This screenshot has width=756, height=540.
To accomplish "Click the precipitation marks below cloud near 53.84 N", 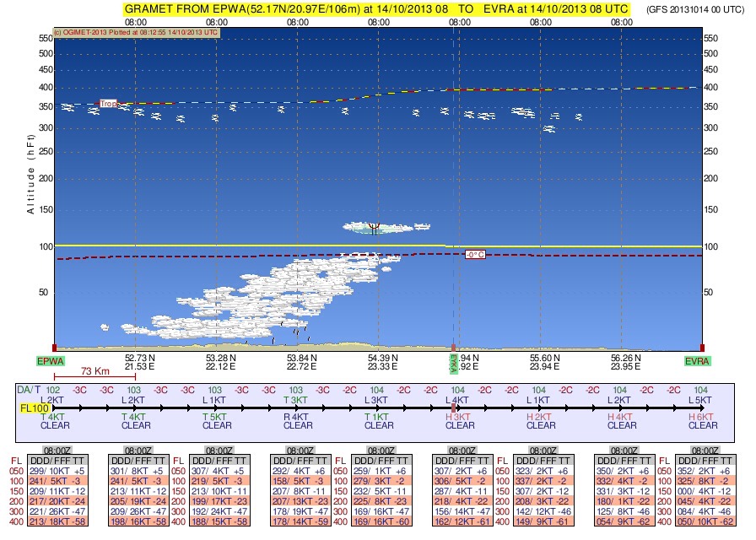I will coord(296,332).
